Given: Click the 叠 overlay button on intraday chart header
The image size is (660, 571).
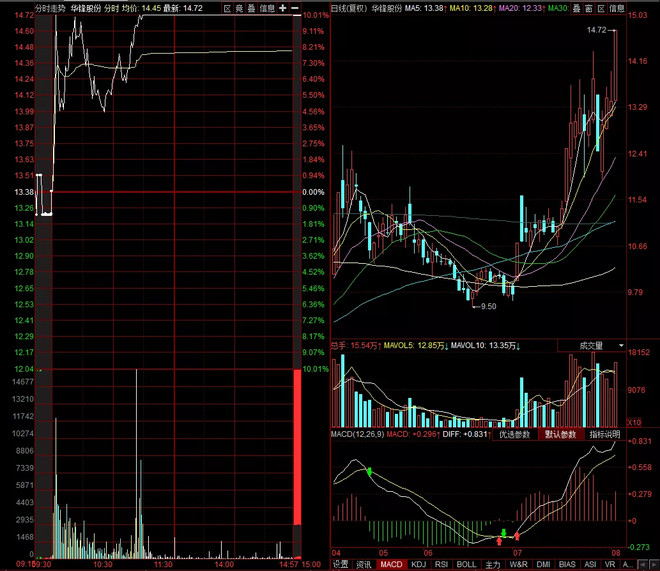Looking at the screenshot, I should 251,8.
